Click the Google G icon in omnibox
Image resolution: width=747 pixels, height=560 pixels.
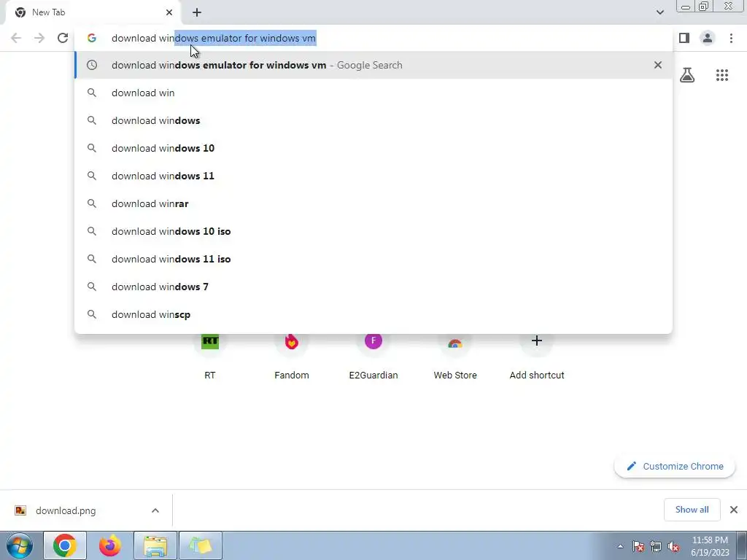pos(91,38)
